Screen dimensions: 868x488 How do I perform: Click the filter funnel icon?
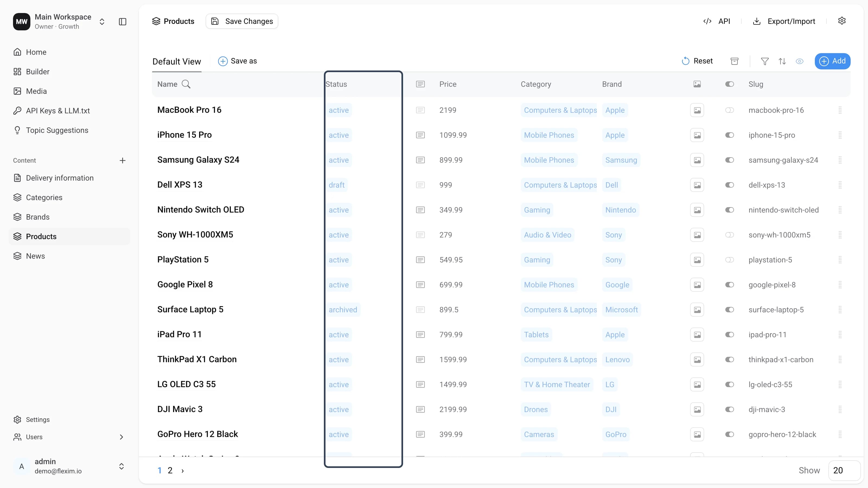pyautogui.click(x=765, y=61)
